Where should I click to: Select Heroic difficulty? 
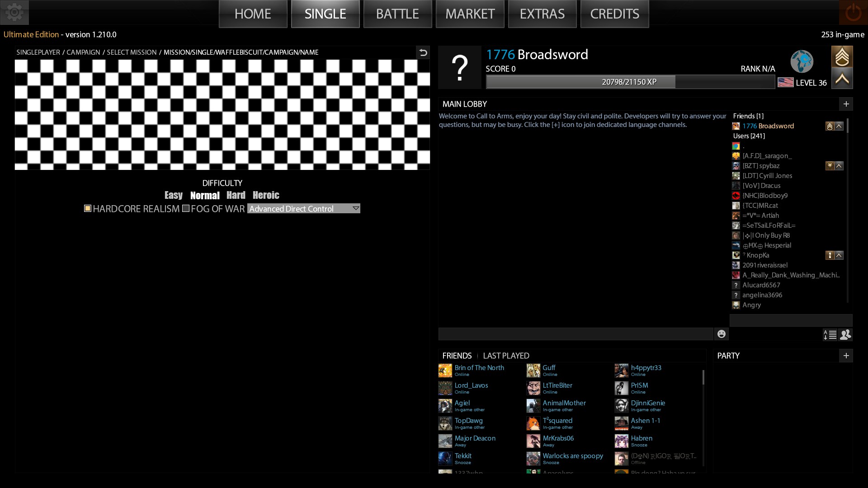tap(266, 195)
